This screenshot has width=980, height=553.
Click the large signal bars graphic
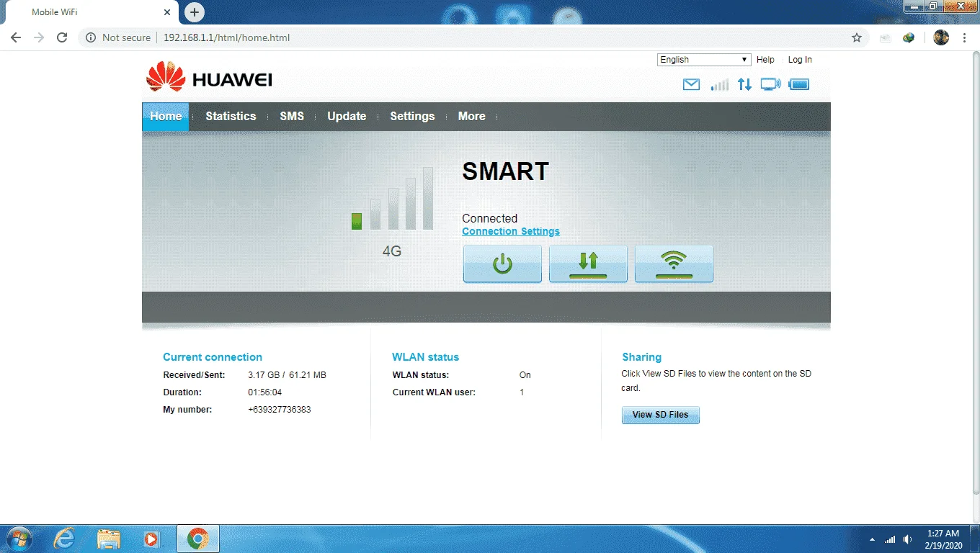392,199
